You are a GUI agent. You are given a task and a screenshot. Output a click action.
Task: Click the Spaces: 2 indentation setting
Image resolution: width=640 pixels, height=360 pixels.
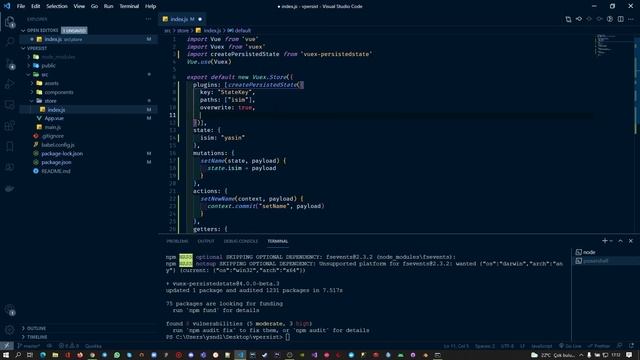coord(485,346)
